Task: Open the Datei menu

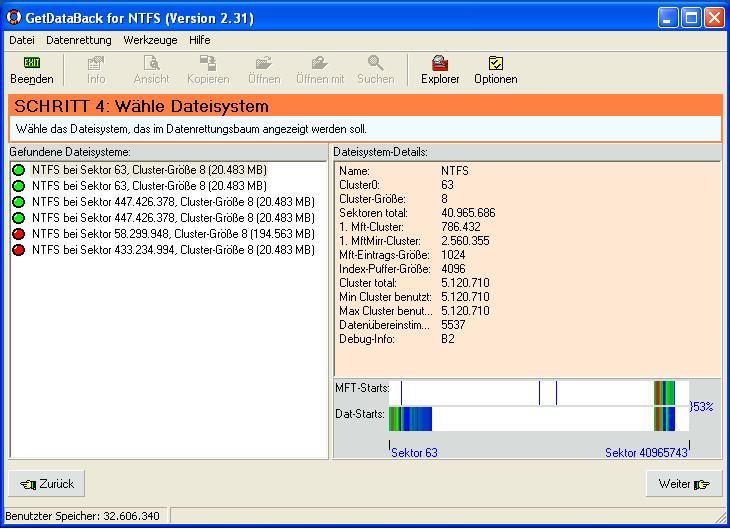Action: 22,40
